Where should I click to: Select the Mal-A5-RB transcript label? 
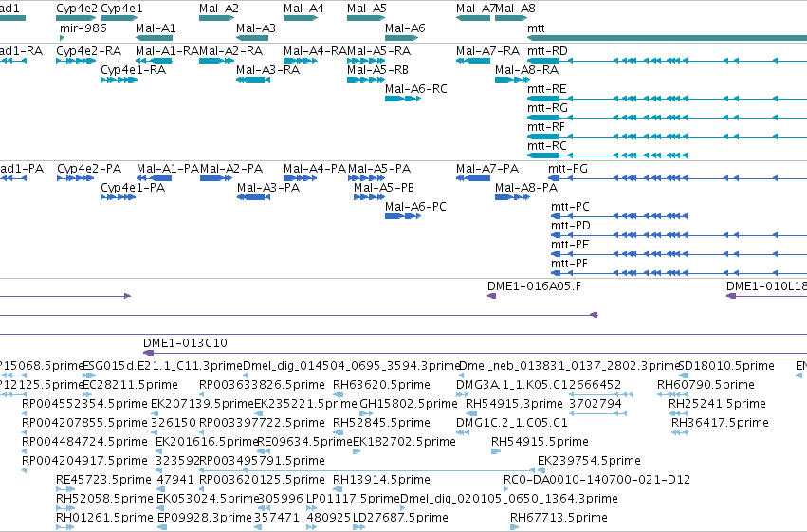pyautogui.click(x=377, y=70)
